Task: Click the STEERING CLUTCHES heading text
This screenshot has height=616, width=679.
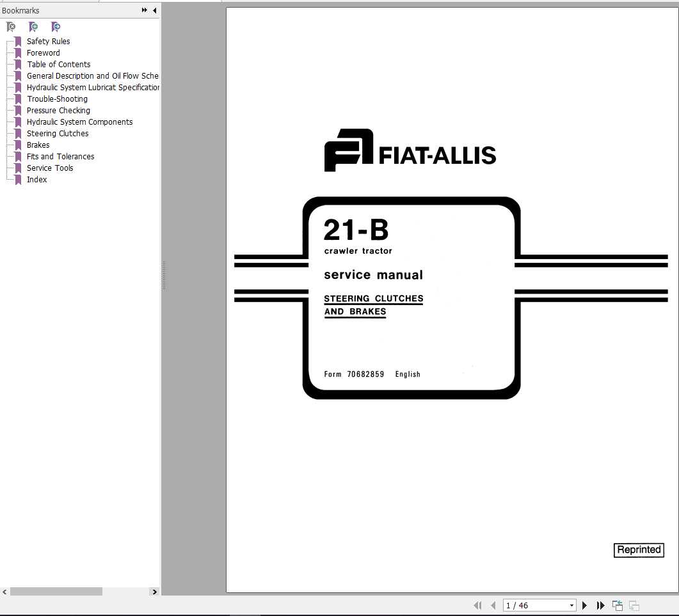Action: click(373, 299)
